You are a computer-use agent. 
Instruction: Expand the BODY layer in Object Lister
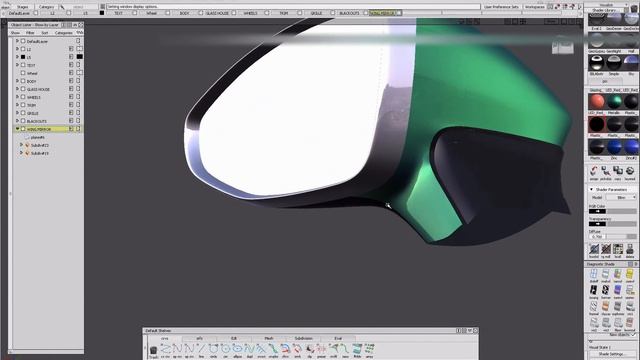pos(17,81)
